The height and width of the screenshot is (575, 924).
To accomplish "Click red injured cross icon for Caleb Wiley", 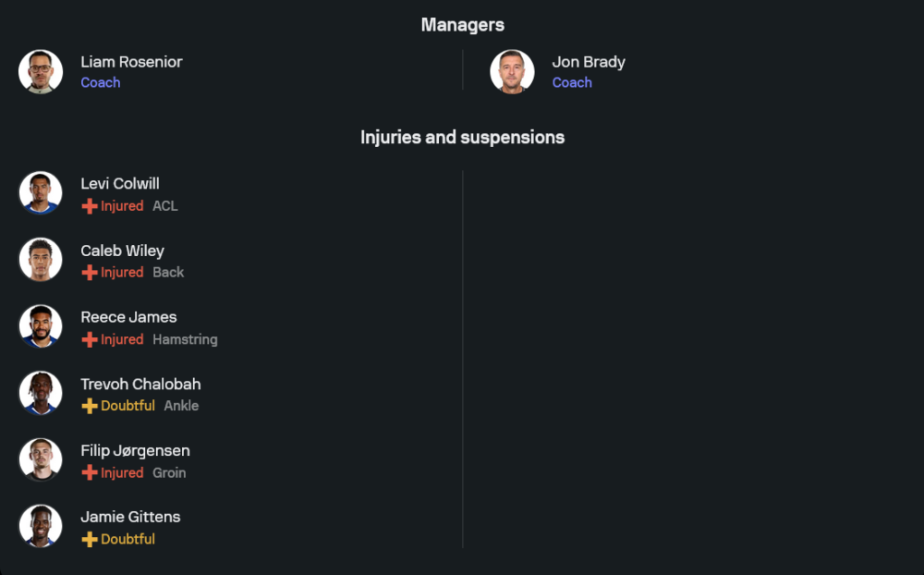I will (90, 273).
